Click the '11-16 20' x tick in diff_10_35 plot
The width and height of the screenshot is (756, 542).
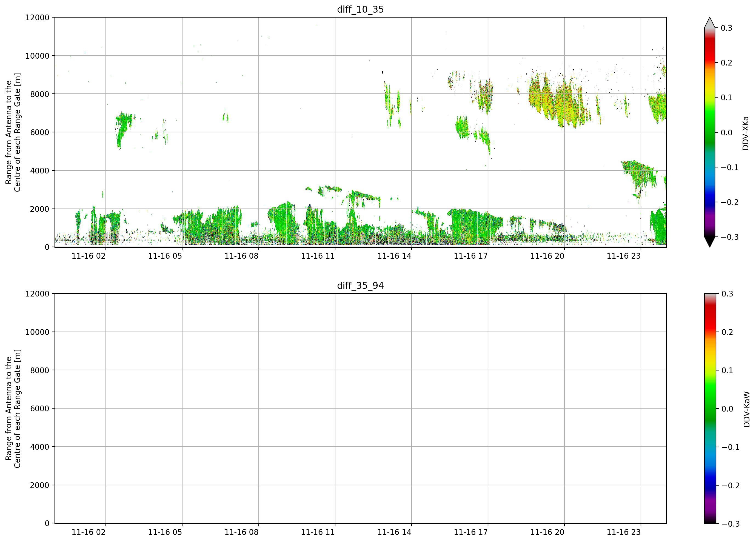tap(547, 256)
